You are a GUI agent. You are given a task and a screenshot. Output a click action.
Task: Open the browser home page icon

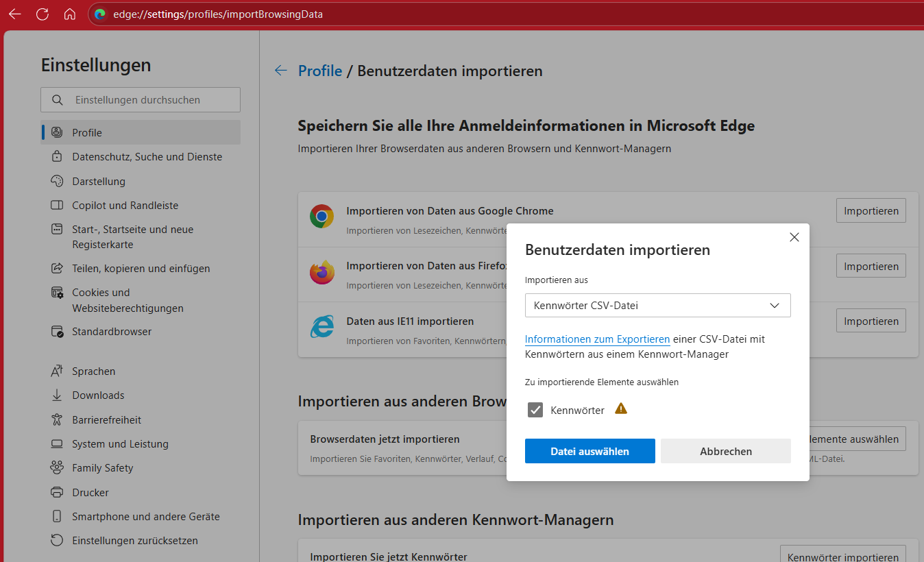69,14
